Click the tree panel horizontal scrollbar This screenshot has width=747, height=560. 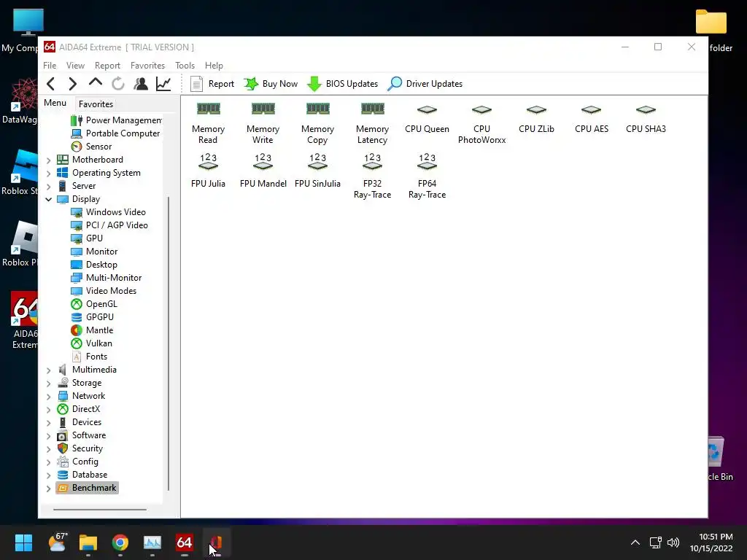pos(99,510)
